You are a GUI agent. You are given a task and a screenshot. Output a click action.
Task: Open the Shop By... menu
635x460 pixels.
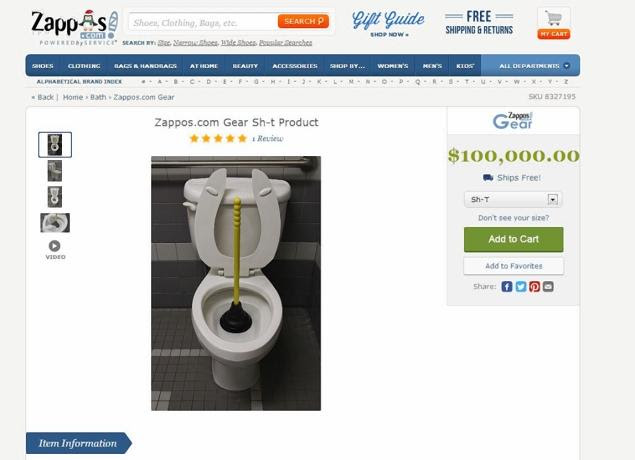(x=347, y=66)
